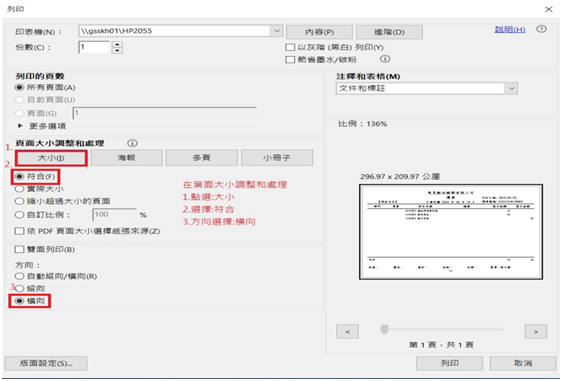Click the page range input field

165,113
